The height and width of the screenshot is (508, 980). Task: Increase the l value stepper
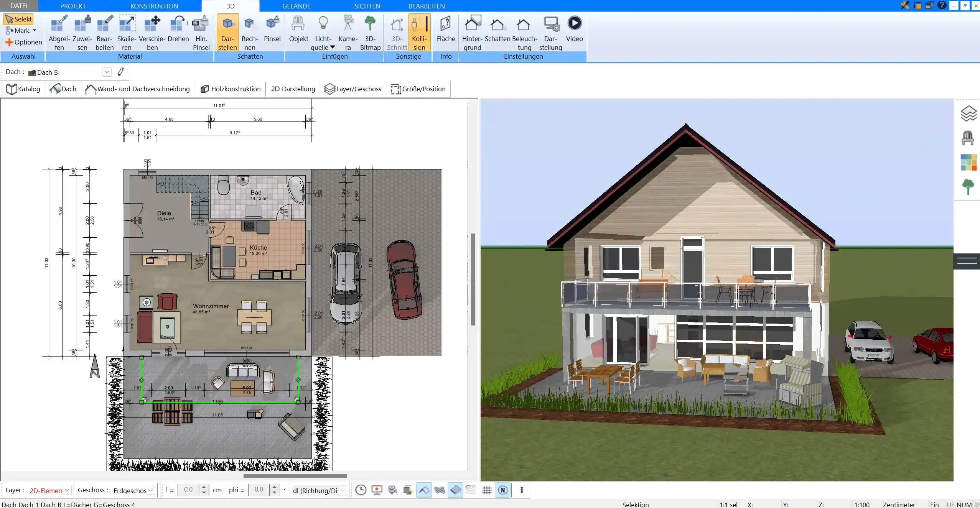pyautogui.click(x=204, y=487)
